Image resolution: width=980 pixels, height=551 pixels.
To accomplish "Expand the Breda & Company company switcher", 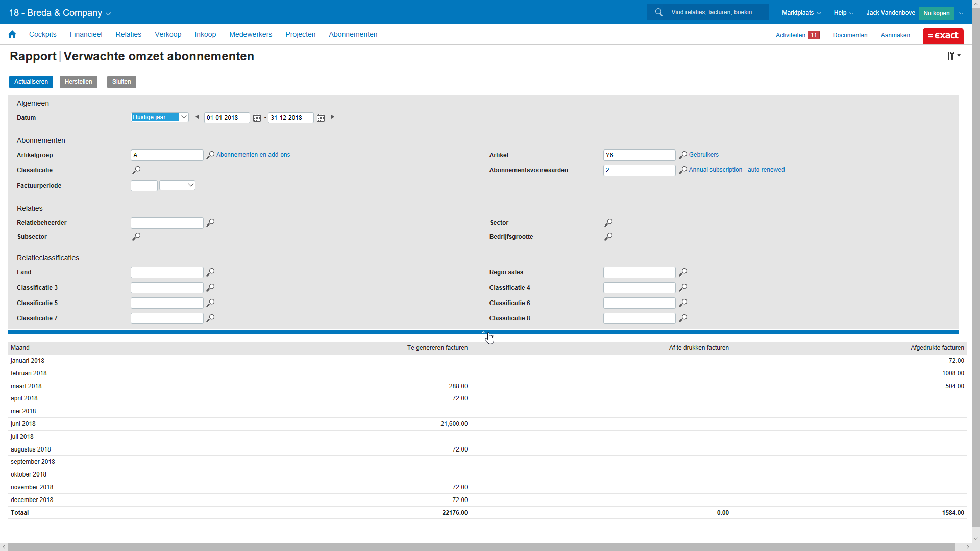I will [60, 13].
